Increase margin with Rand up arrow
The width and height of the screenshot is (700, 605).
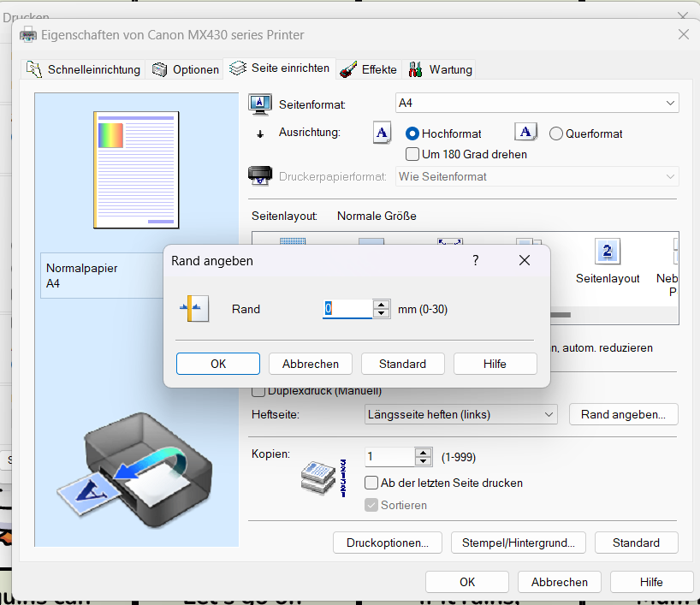382,305
